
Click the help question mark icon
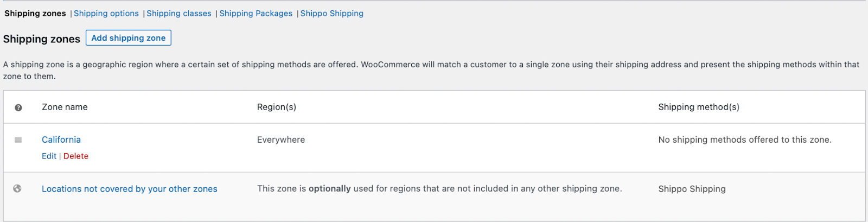tap(18, 107)
